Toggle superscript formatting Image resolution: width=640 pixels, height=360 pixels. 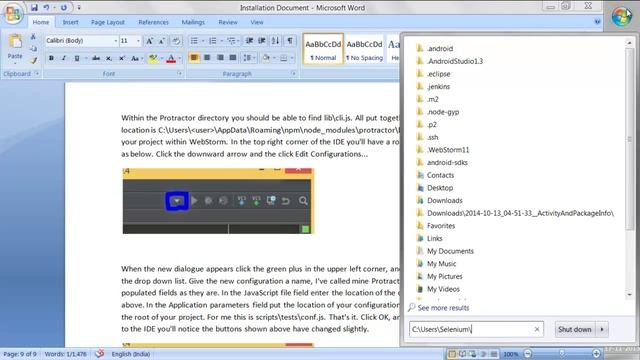[122, 58]
